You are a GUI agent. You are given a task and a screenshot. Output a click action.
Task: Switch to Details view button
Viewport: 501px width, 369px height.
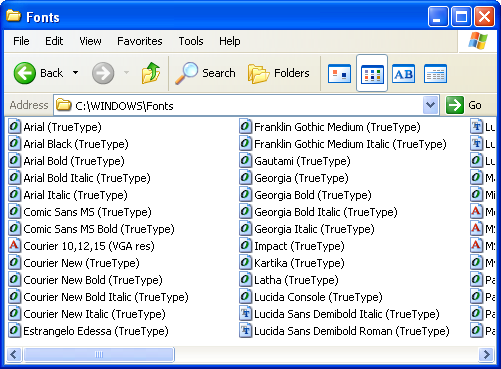coord(435,73)
